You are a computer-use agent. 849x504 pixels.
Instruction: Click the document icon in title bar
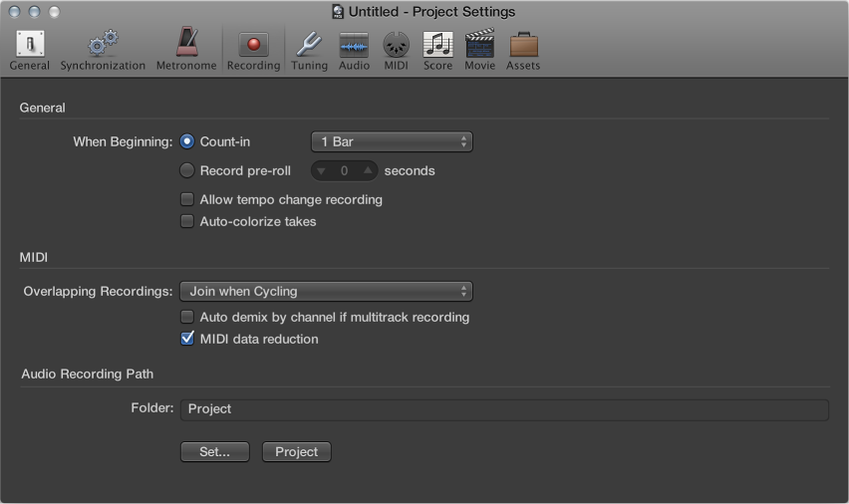tap(338, 11)
